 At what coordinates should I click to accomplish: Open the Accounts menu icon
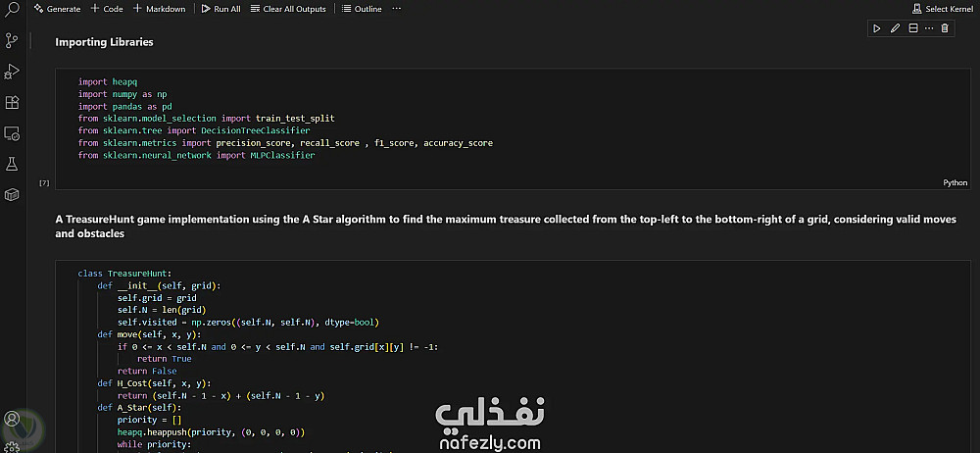12,419
